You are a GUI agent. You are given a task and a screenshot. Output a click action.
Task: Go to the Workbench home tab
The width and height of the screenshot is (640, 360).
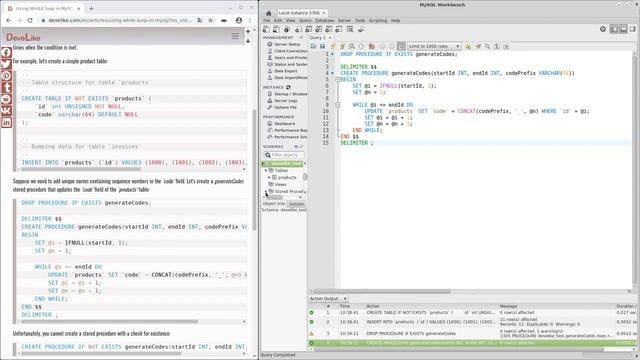269,13
